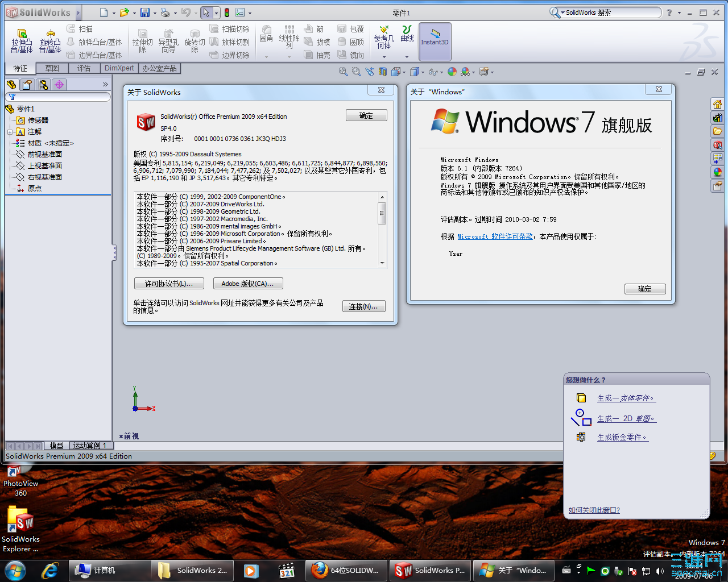Click the 圆角 fillet tool

click(x=266, y=34)
